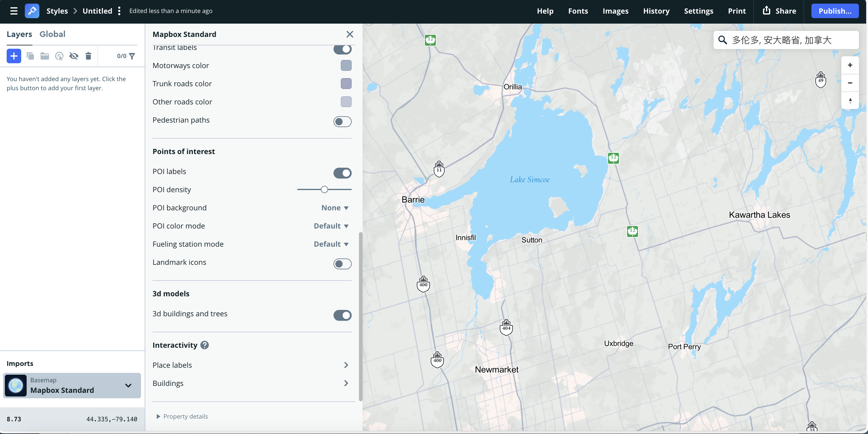Open the History menu
Viewport: 868px width, 434px height.
656,11
